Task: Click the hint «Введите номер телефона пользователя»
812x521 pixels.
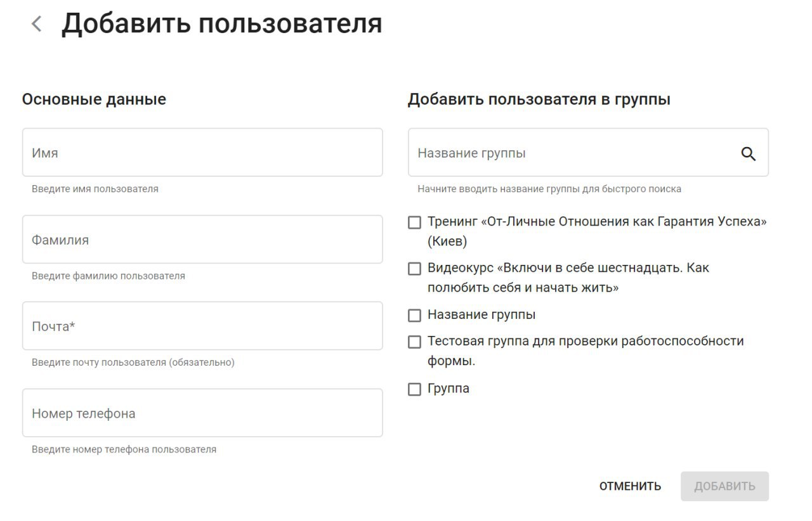Action: coord(124,449)
